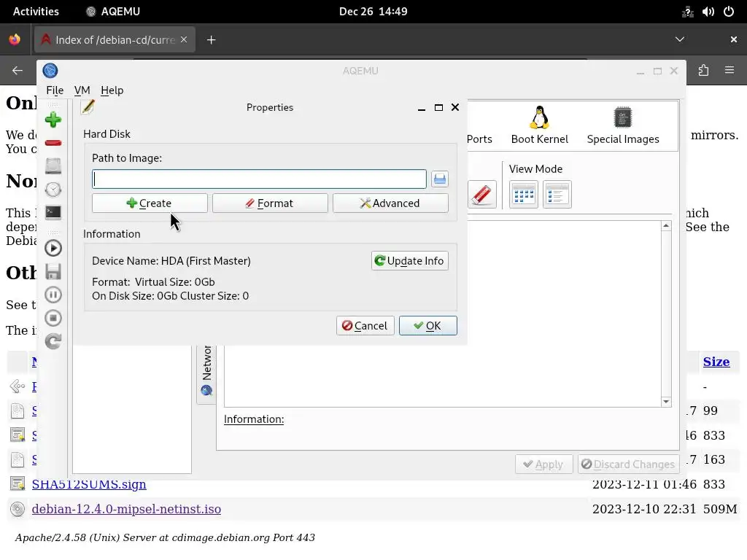
Task: Click the scrollbar down arrow
Action: tap(666, 402)
